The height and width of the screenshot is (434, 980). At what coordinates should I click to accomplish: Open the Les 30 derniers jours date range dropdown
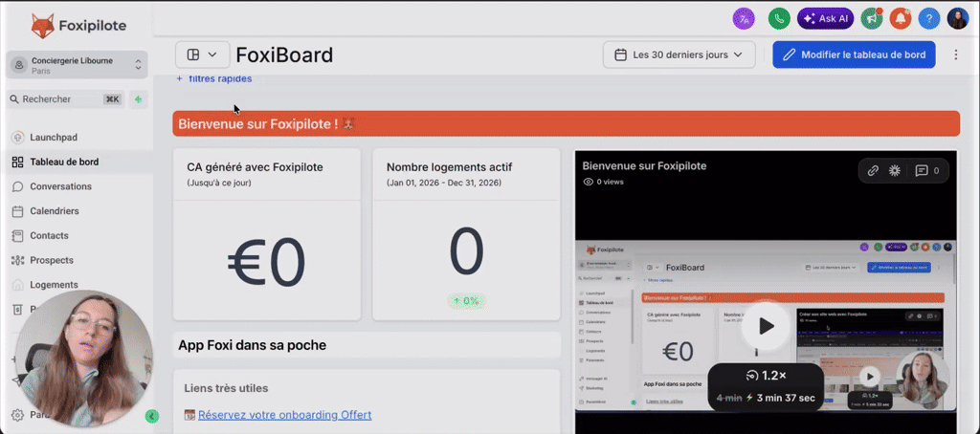[x=679, y=54]
